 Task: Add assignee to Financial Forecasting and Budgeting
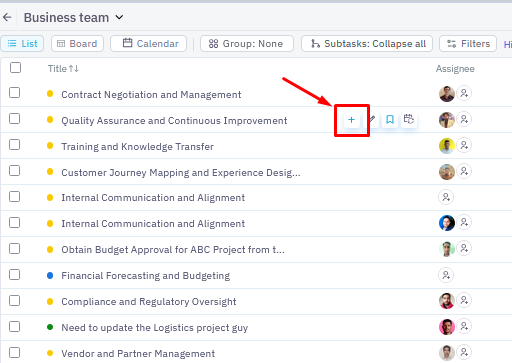(x=446, y=275)
